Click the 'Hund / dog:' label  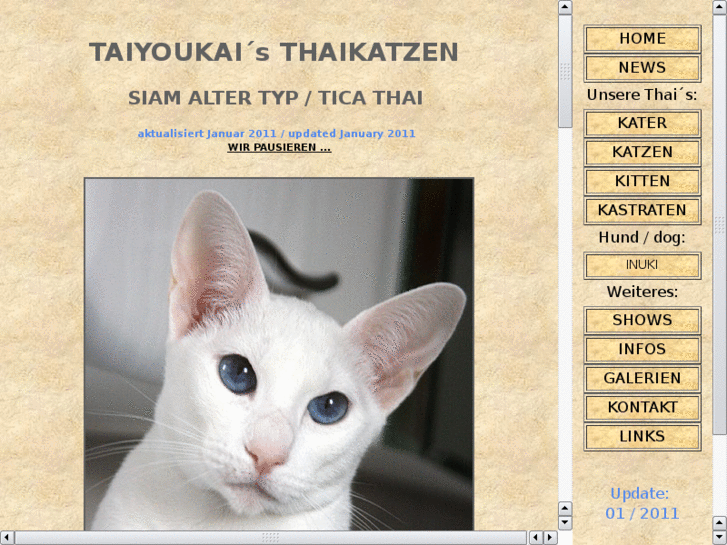coord(642,237)
